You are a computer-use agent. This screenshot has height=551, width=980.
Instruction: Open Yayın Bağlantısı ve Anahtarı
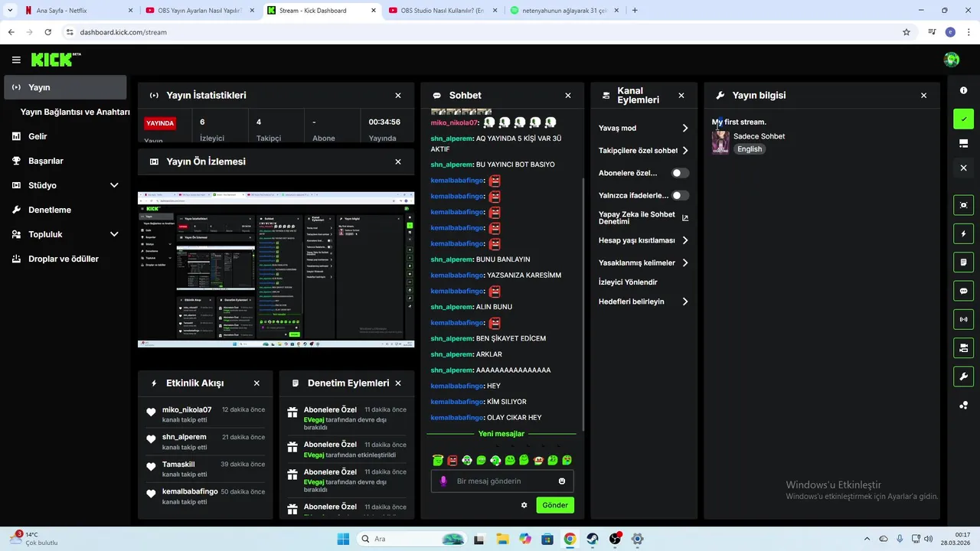pos(74,112)
